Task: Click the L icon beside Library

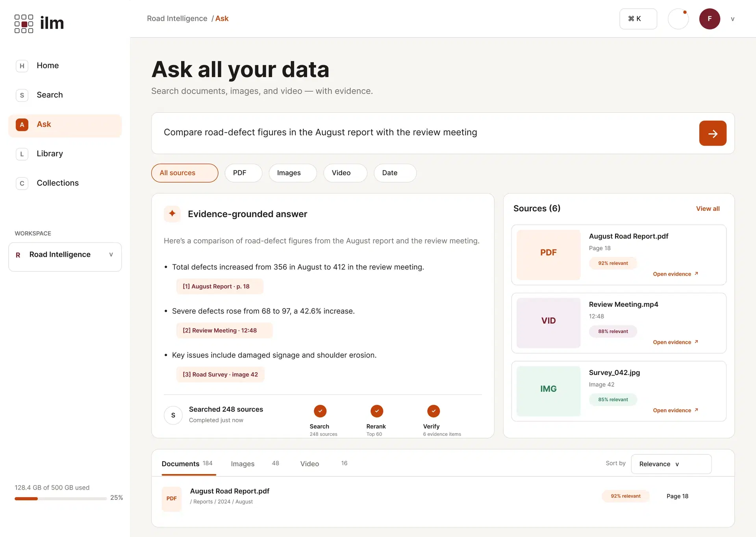Action: [22, 154]
